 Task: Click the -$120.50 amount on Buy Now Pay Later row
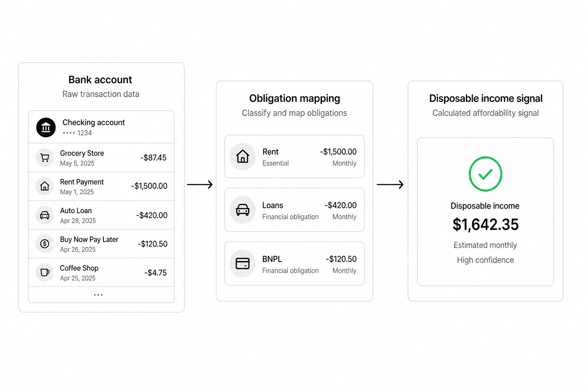click(153, 244)
